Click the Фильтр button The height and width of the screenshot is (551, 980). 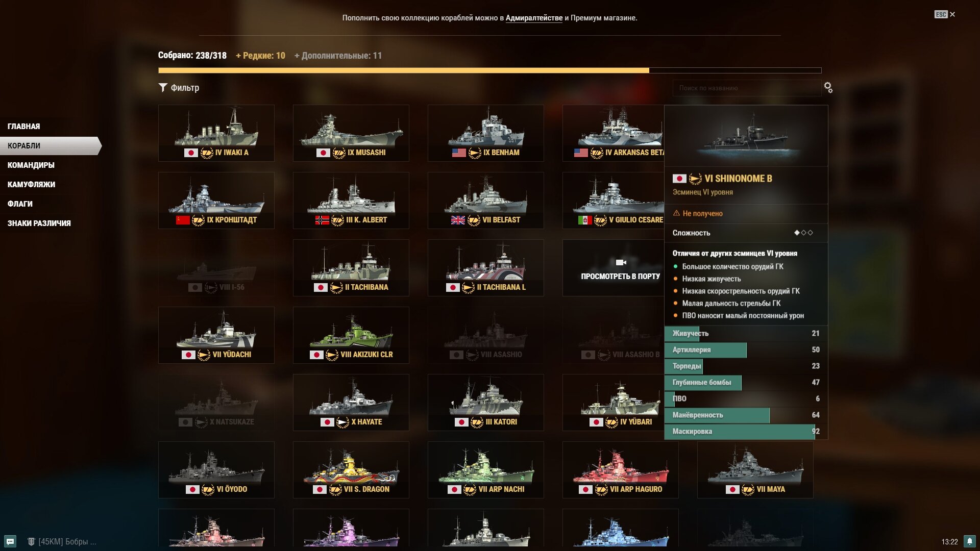pyautogui.click(x=179, y=88)
